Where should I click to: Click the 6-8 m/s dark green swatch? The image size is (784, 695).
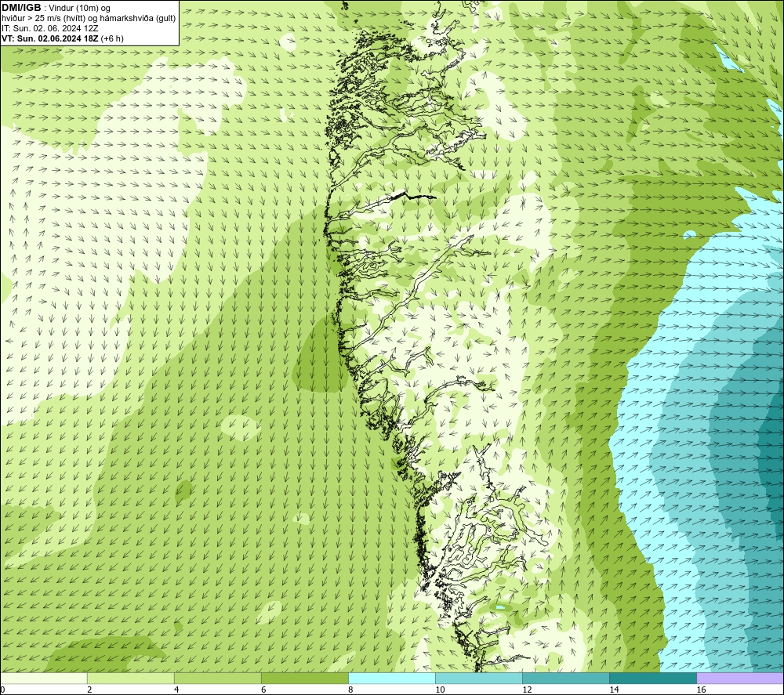(x=304, y=678)
